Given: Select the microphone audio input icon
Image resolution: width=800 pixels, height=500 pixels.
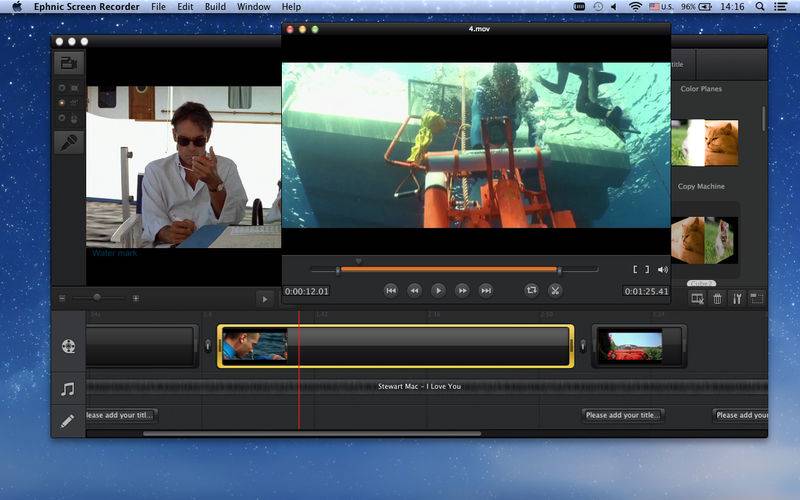Looking at the screenshot, I should pyautogui.click(x=69, y=143).
